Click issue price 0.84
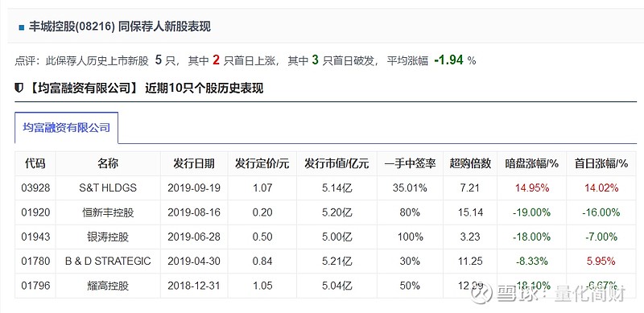Viewport: 644px width, 313px height. [x=262, y=261]
